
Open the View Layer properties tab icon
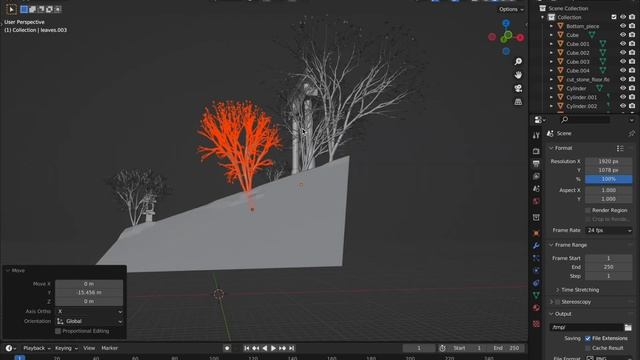[x=536, y=176]
